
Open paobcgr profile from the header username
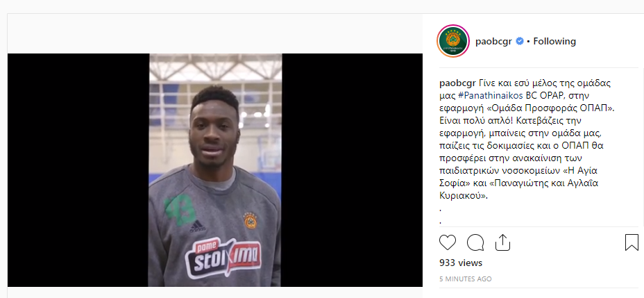(493, 42)
